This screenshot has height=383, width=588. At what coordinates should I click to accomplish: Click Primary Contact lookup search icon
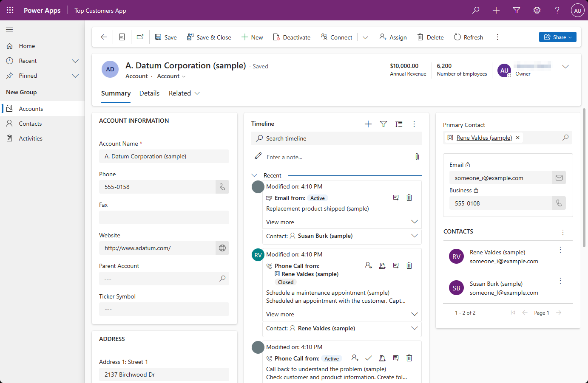point(565,138)
